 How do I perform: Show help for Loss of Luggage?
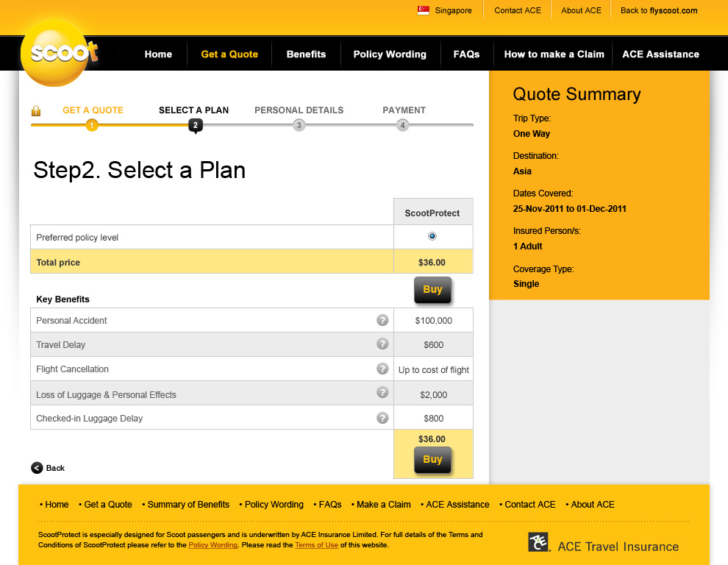pos(382,393)
